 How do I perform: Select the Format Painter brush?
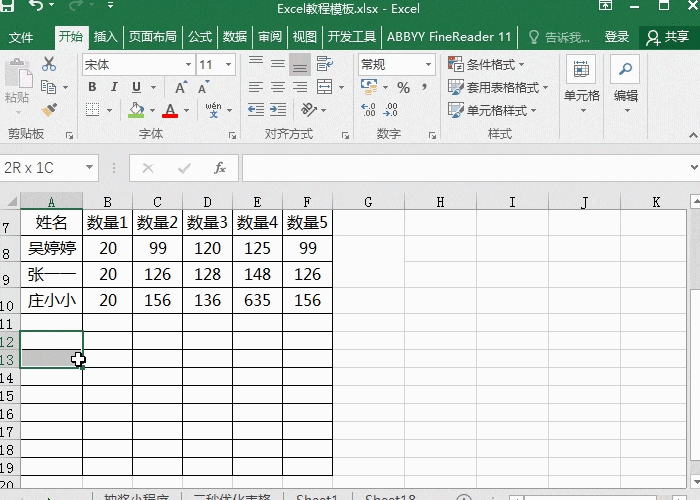tap(49, 110)
